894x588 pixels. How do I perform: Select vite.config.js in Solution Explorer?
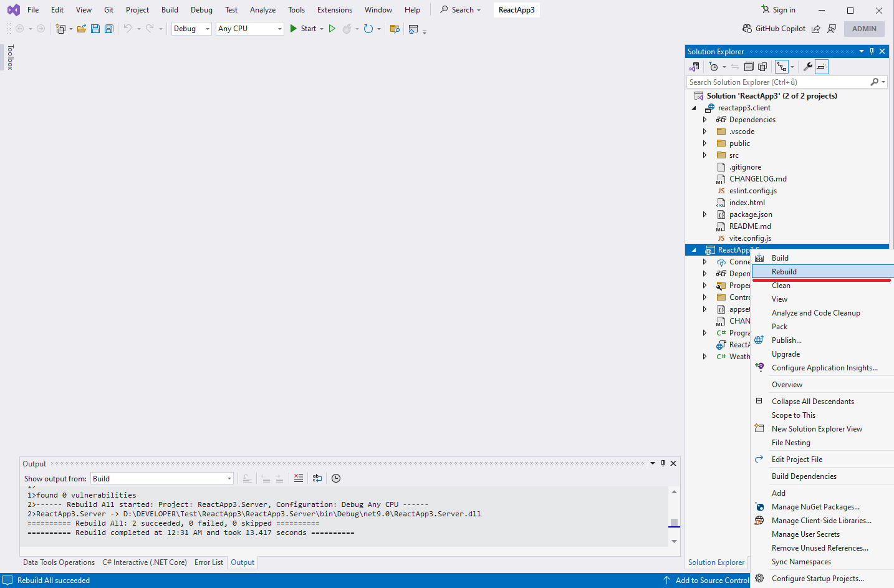(750, 238)
